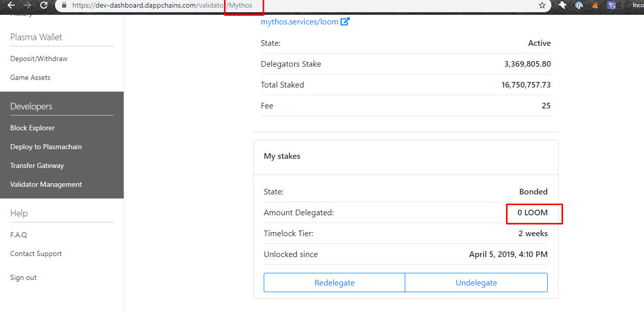Go to Deposit/Withdraw under Plasma Wallet
Viewport: 644px width, 312px height.
pos(39,58)
